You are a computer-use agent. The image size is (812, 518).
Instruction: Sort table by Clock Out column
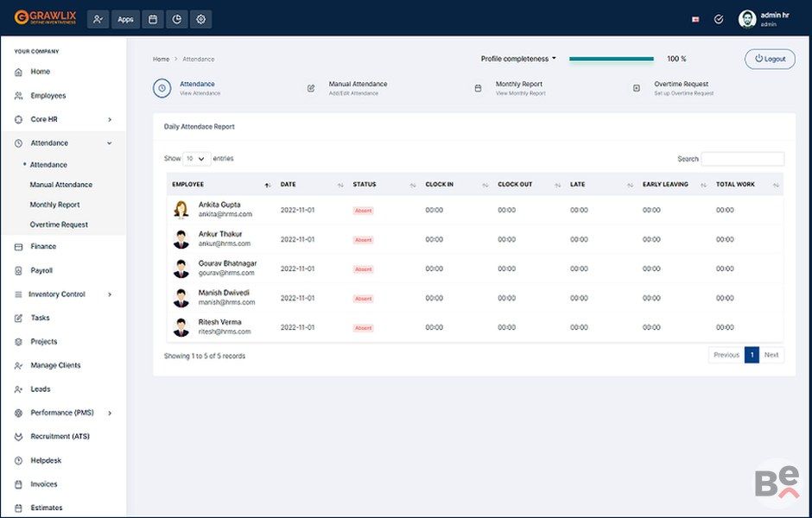point(558,186)
